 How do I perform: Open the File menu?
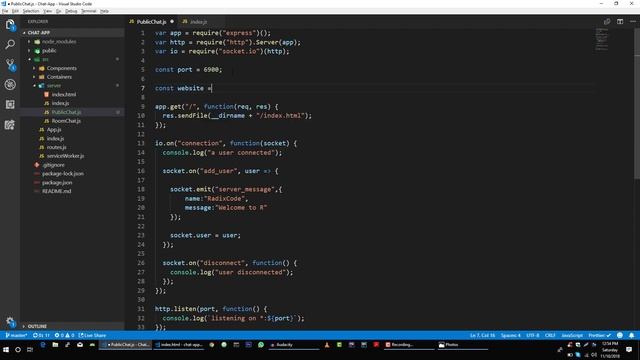click(x=5, y=11)
